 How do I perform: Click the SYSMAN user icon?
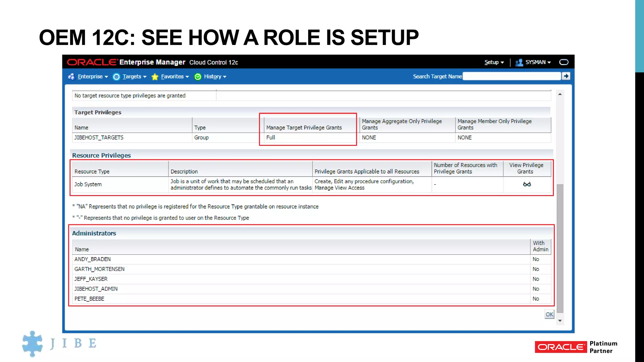point(519,62)
